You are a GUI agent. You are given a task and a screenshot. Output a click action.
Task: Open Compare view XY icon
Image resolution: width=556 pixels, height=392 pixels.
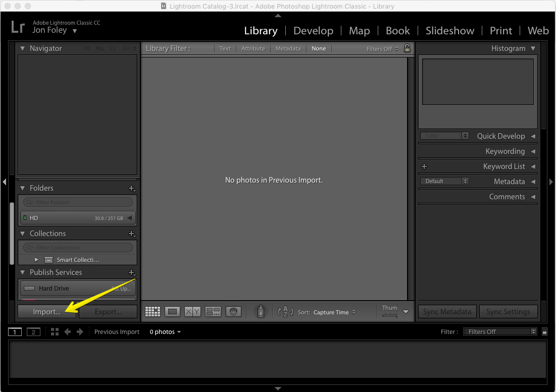click(x=192, y=312)
